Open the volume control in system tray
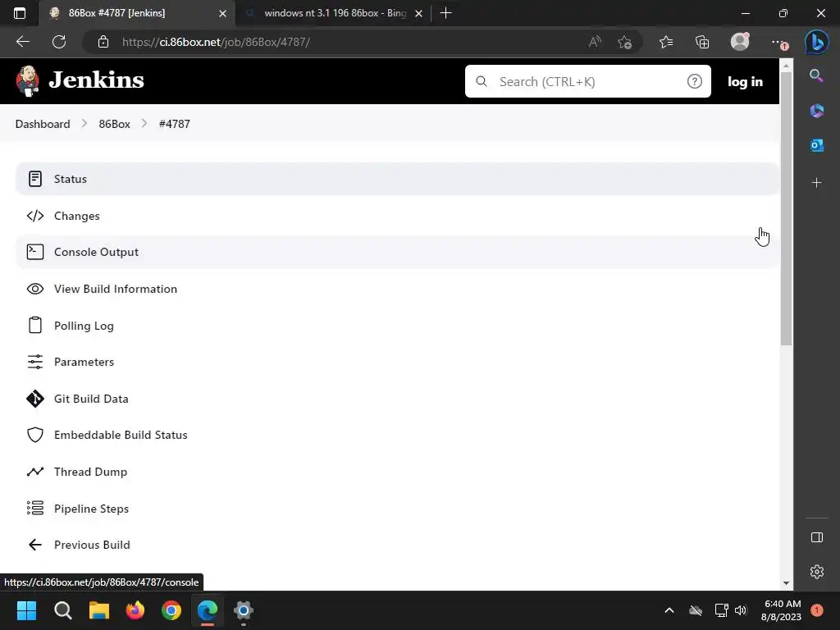The height and width of the screenshot is (630, 840). 741,610
